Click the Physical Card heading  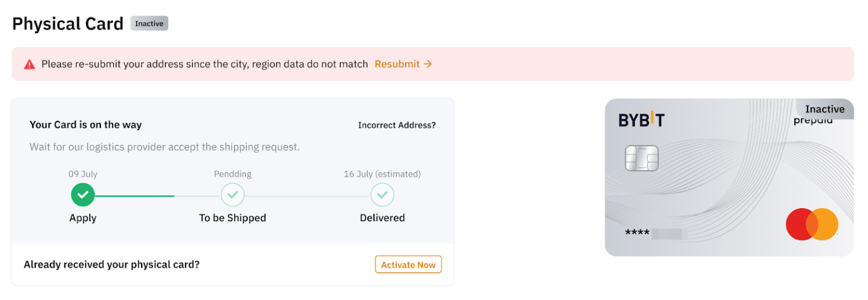pos(68,24)
